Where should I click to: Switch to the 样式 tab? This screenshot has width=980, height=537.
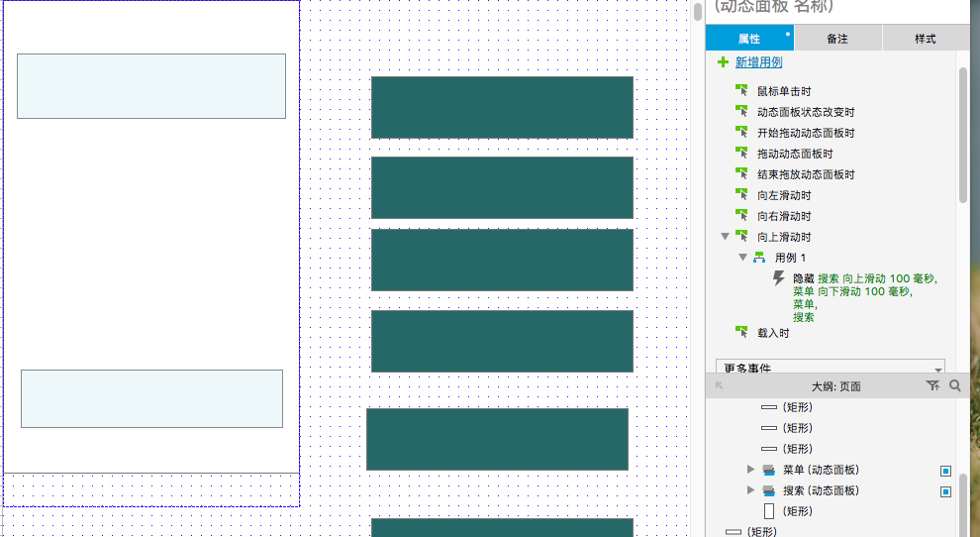(x=925, y=39)
